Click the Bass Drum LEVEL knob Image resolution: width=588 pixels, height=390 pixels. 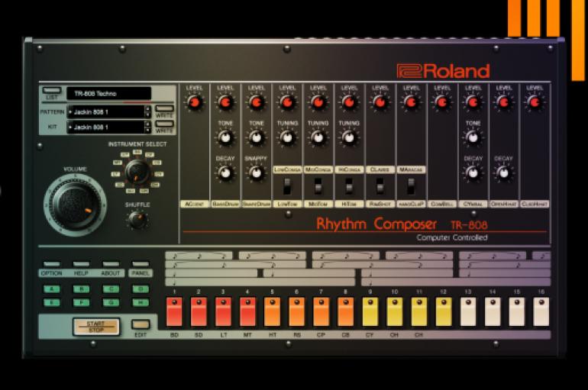(x=225, y=102)
